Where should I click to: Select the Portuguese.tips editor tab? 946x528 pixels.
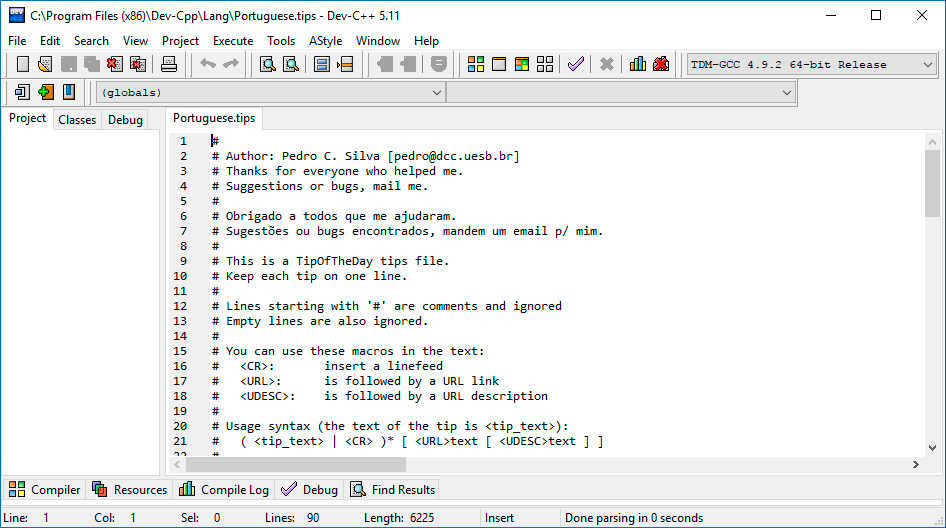214,118
